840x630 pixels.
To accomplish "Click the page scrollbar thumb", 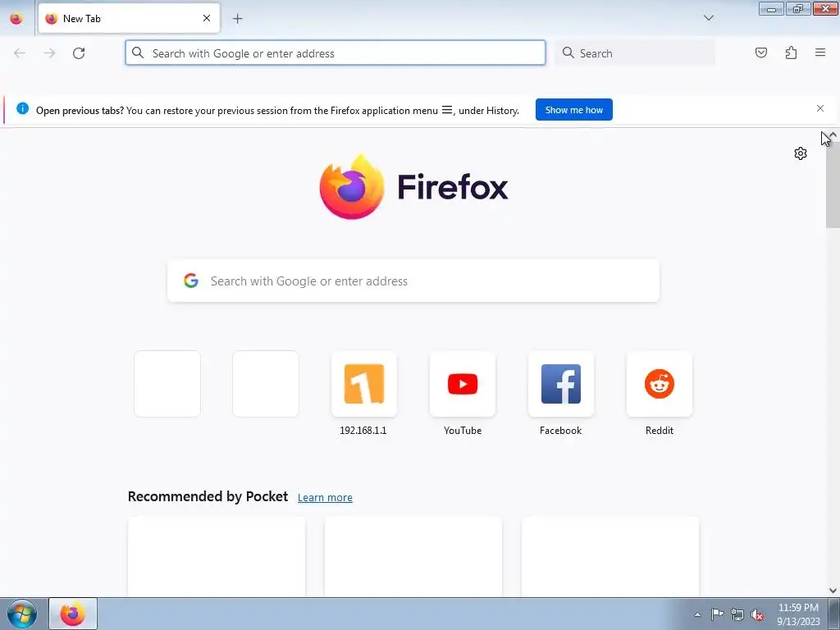I will tap(833, 184).
